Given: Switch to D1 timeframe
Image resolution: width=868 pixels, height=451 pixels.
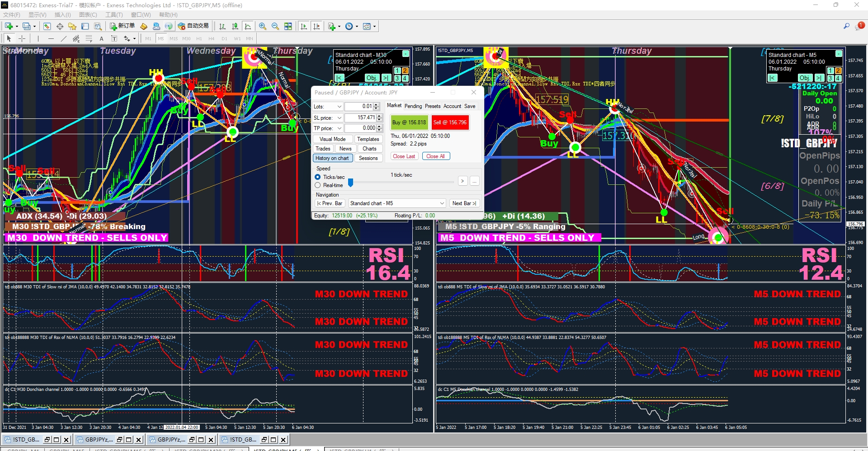Looking at the screenshot, I should tap(224, 38).
